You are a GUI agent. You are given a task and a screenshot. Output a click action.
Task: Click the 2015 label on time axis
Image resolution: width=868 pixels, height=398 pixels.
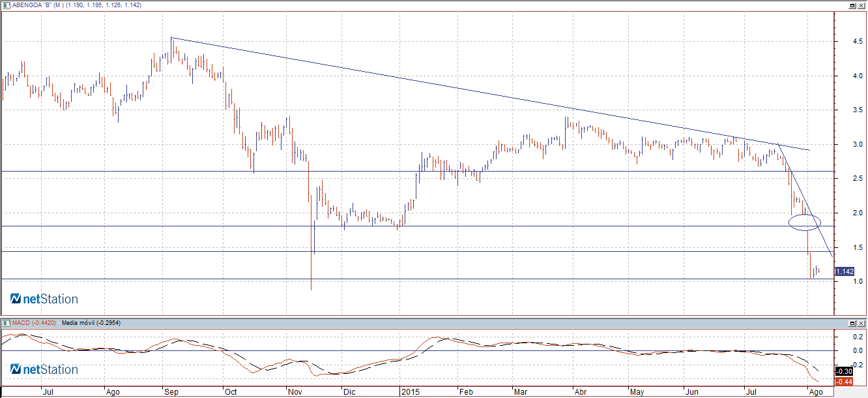tap(411, 393)
